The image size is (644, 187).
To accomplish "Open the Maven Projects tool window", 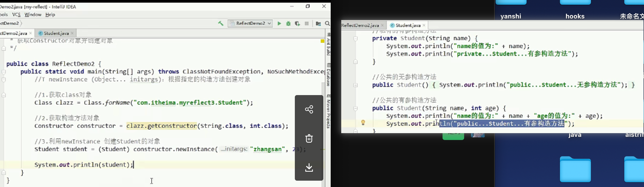I will coord(328,111).
